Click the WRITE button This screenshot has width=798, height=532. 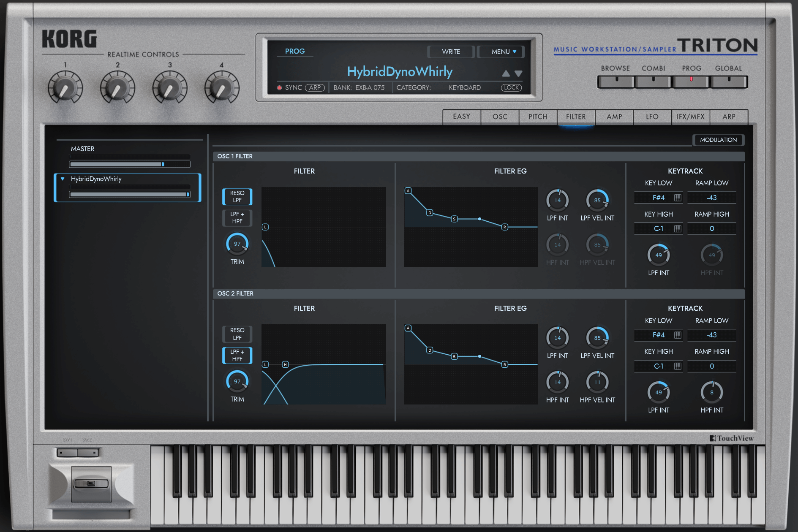click(451, 52)
